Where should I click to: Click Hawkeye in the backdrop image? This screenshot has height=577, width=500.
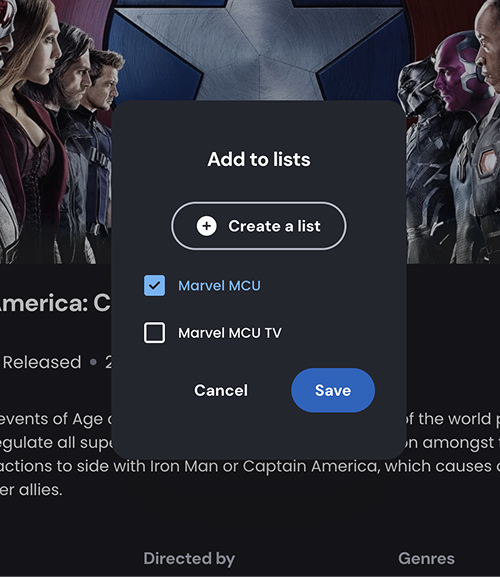pos(105,85)
